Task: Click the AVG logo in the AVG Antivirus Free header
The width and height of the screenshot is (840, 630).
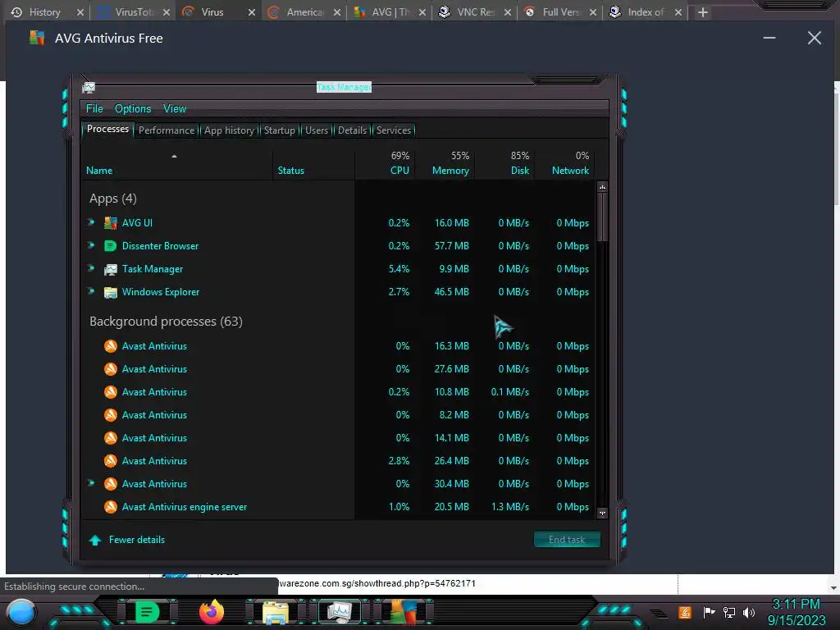Action: [x=37, y=38]
